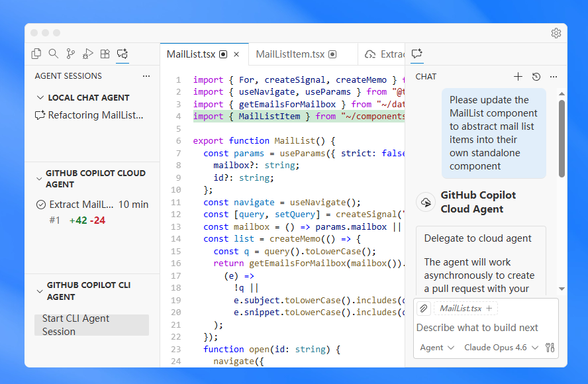Attach context with the paperclip icon
This screenshot has width=588, height=384.
424,309
